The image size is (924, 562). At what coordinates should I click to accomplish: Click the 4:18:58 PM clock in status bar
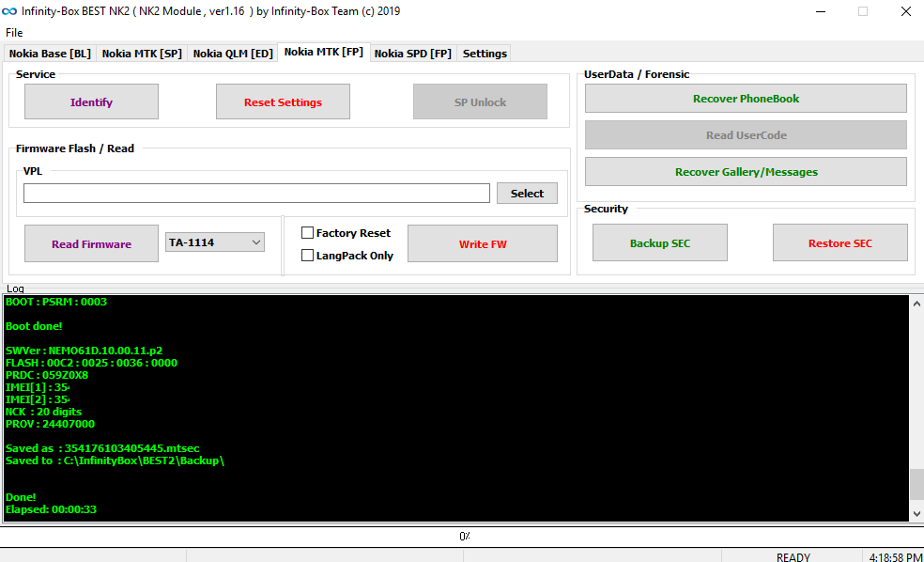coord(896,557)
